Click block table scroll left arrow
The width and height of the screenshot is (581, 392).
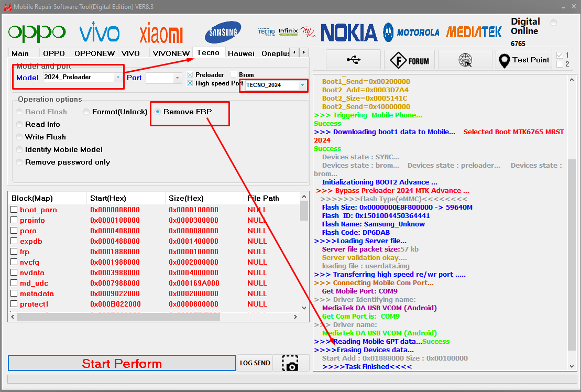13,317
